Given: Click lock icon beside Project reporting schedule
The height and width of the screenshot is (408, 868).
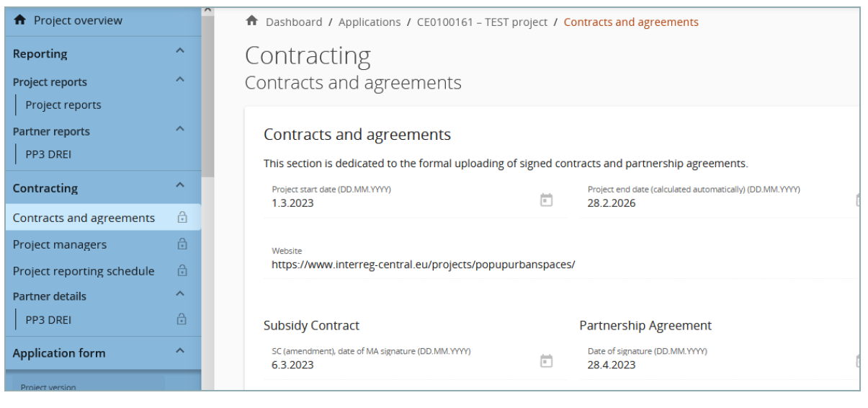Looking at the screenshot, I should pyautogui.click(x=182, y=271).
